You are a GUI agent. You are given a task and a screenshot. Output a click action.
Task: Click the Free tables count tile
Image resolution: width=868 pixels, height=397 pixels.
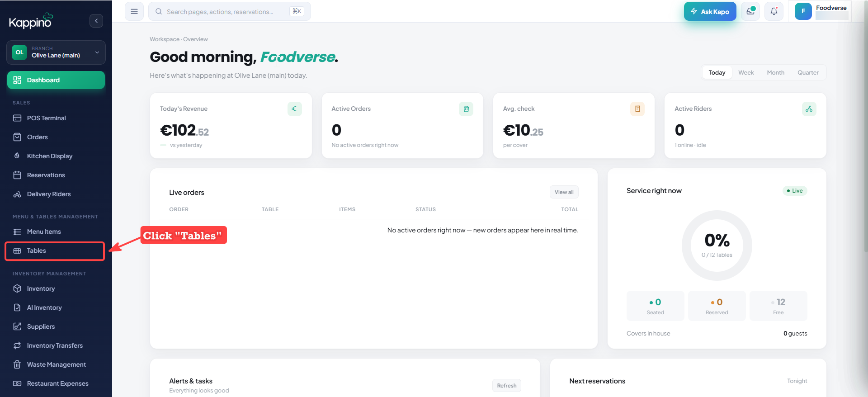778,306
